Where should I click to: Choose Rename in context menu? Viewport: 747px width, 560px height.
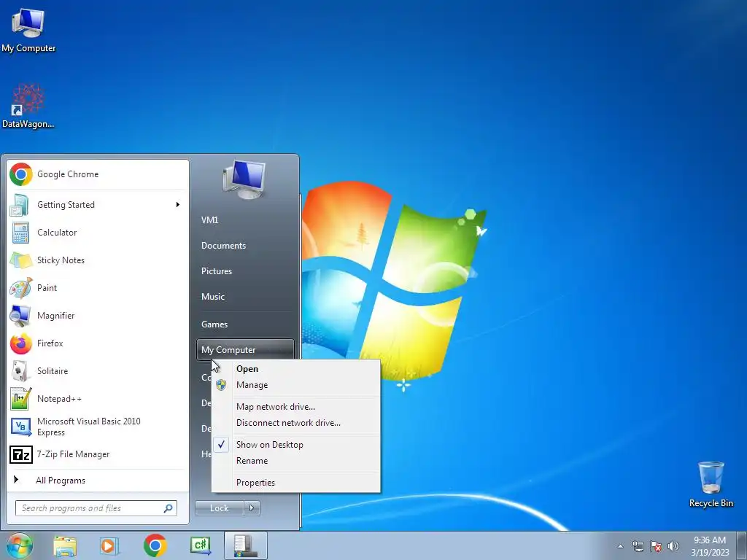coord(296,461)
